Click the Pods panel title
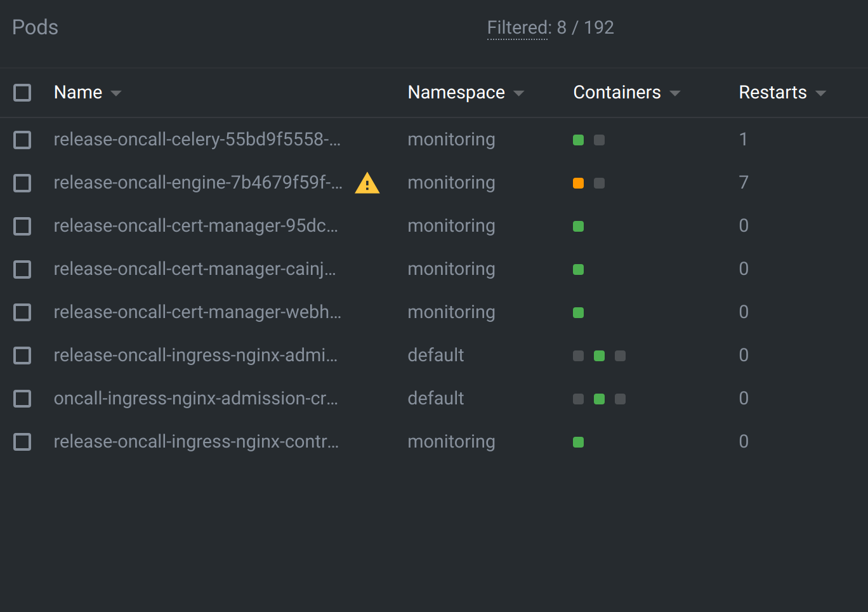This screenshot has height=612, width=868. tap(35, 27)
